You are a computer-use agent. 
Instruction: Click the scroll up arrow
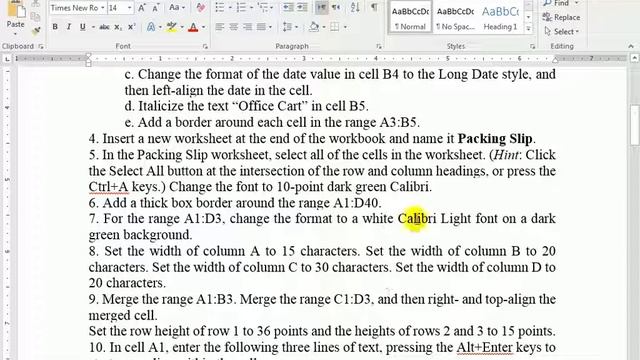(x=634, y=59)
